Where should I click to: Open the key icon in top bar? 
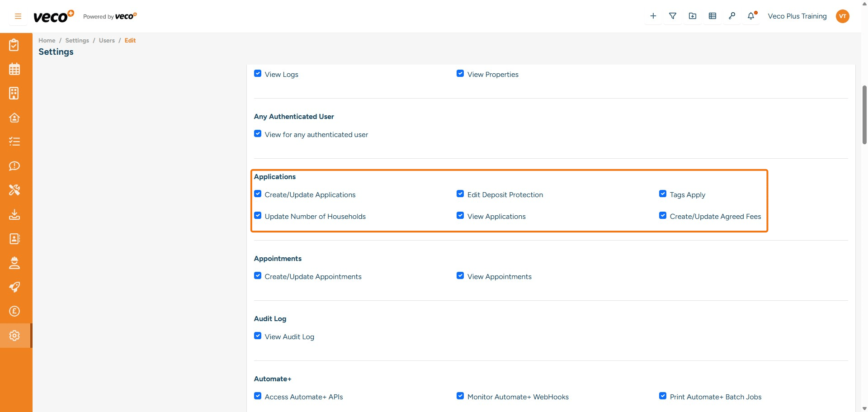[732, 16]
